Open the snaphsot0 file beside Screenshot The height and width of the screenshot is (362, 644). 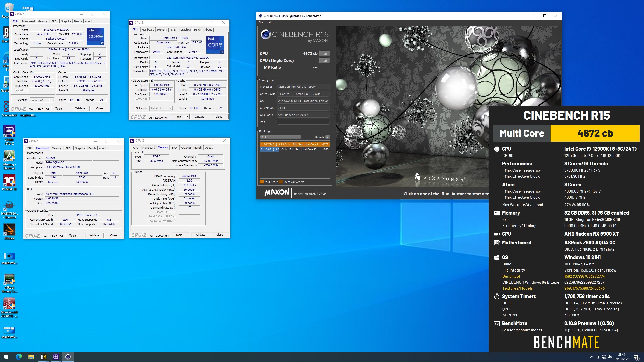click(28, 115)
